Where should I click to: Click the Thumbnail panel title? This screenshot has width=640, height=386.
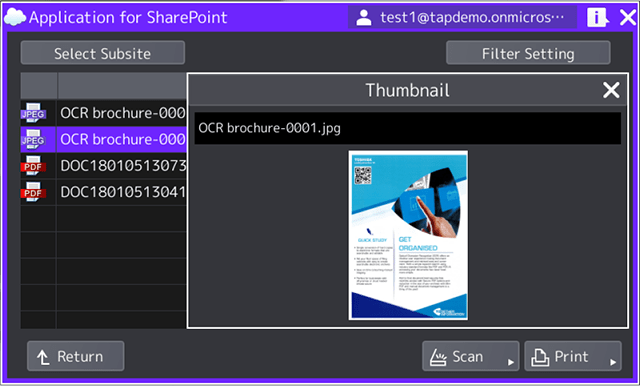click(x=407, y=90)
